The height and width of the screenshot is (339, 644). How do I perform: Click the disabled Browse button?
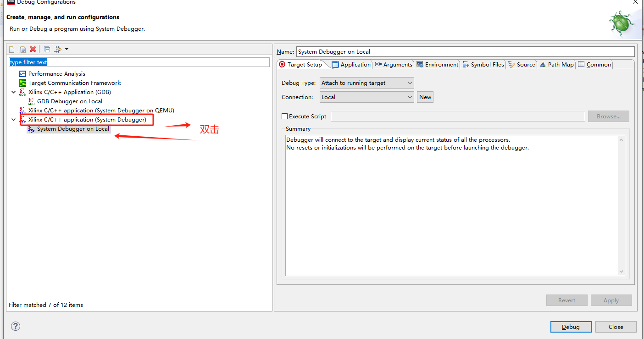[x=609, y=117]
